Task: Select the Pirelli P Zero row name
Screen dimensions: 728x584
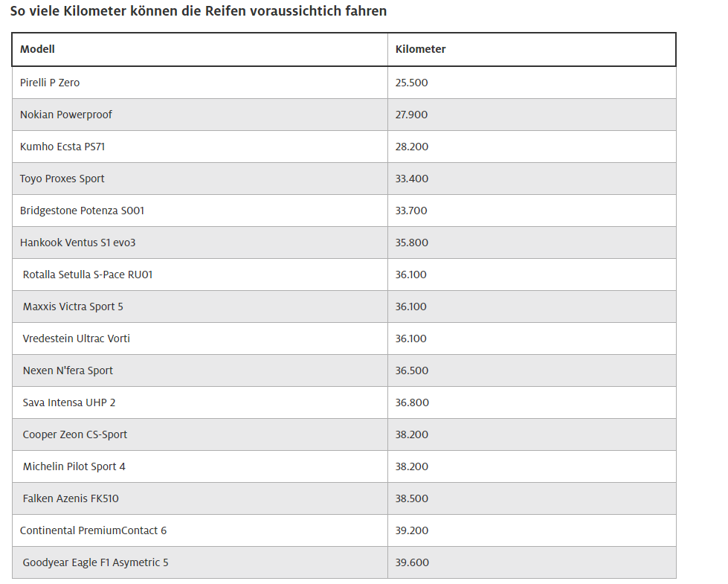Action: tap(50, 83)
